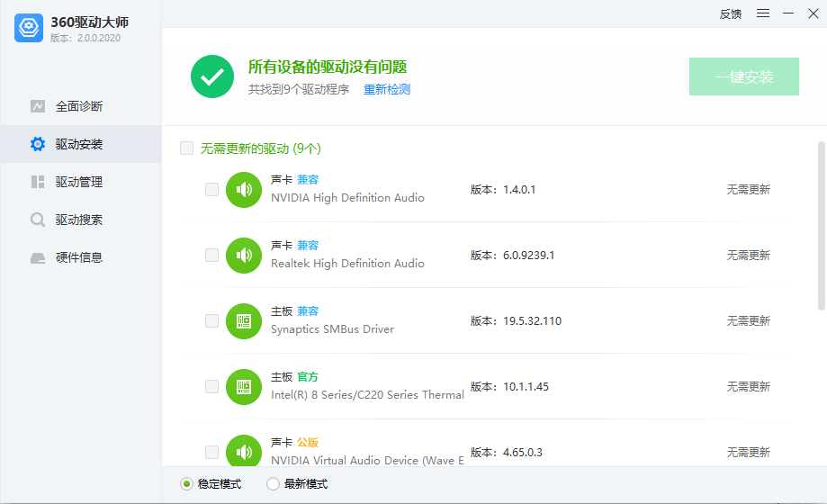Open the hamburger main menu icon
The width and height of the screenshot is (827, 504).
pos(762,13)
